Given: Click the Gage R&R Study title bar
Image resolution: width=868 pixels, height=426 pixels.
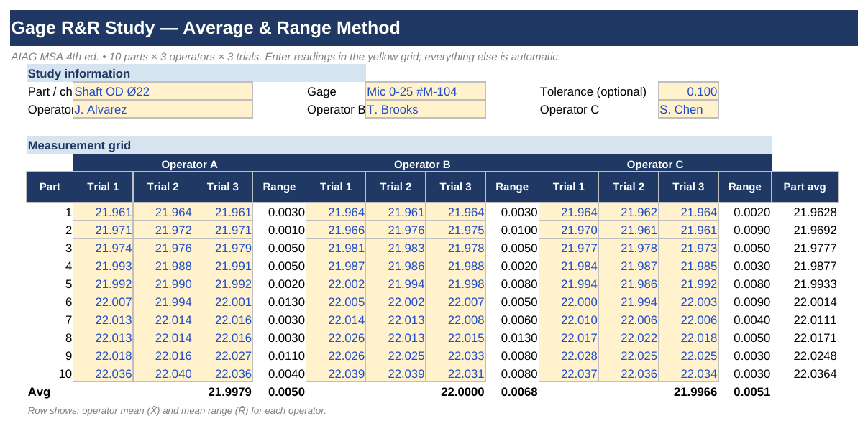Looking at the screenshot, I should 434,28.
